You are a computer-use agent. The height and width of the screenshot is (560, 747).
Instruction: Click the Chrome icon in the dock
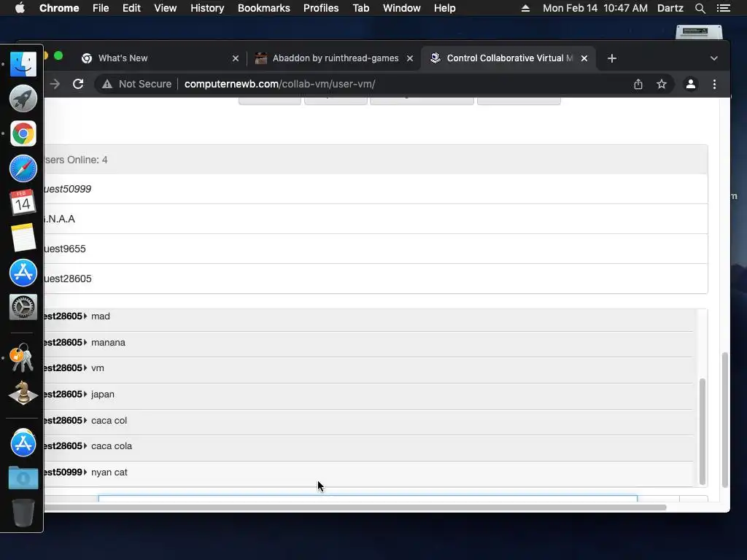pos(23,133)
